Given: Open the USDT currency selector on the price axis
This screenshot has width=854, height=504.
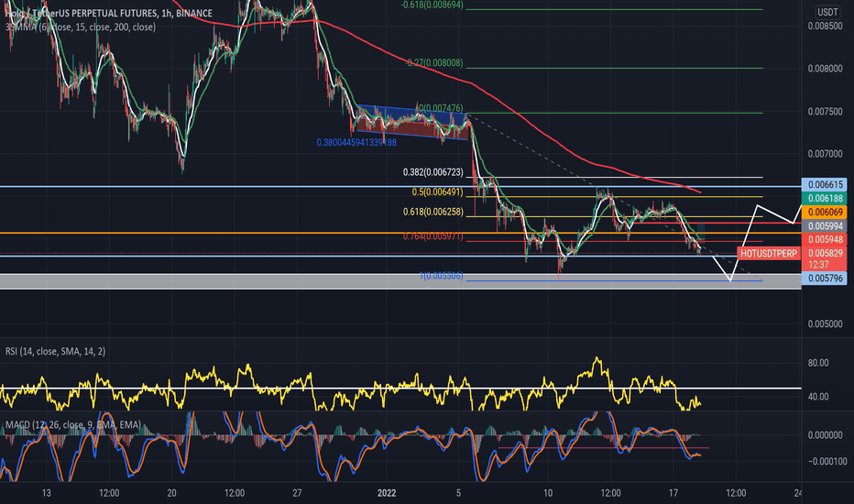Looking at the screenshot, I should 827,12.
